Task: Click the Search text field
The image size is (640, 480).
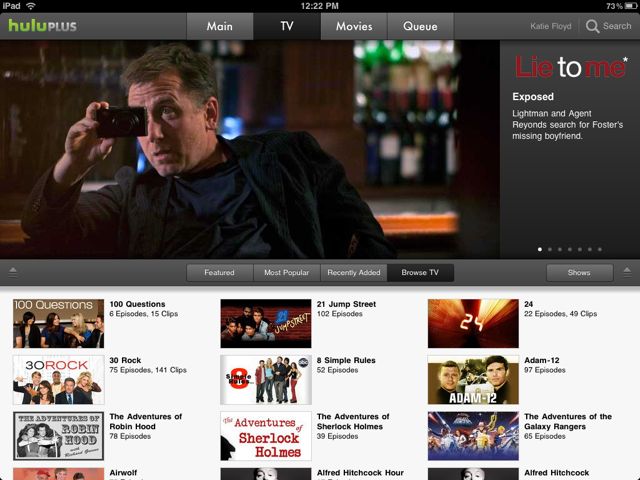Action: 617,26
